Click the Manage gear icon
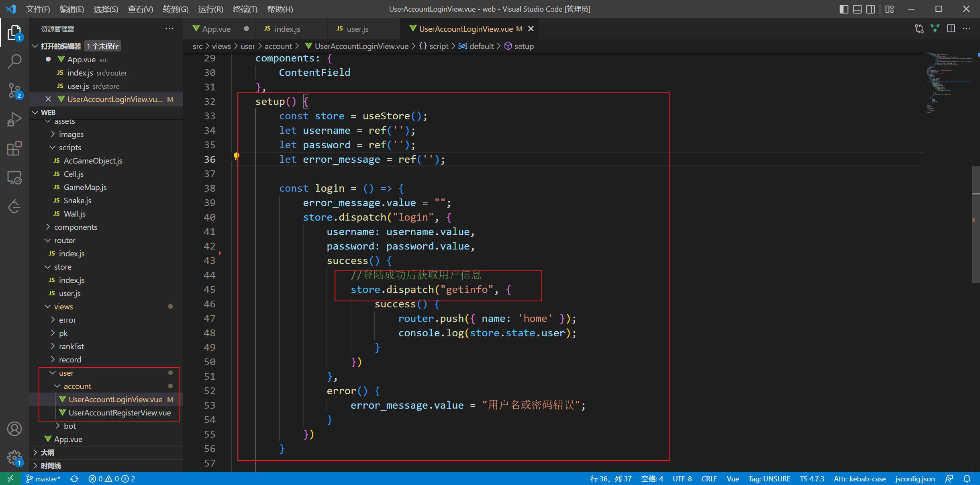The width and height of the screenshot is (980, 485). point(14,457)
